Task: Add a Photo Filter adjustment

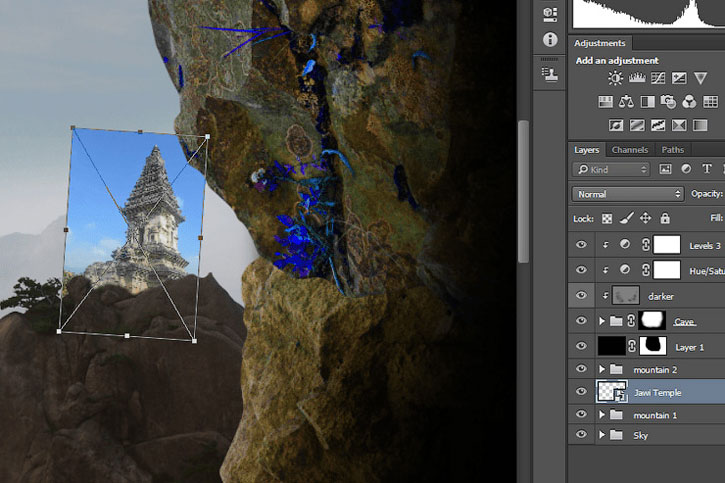Action: [668, 102]
